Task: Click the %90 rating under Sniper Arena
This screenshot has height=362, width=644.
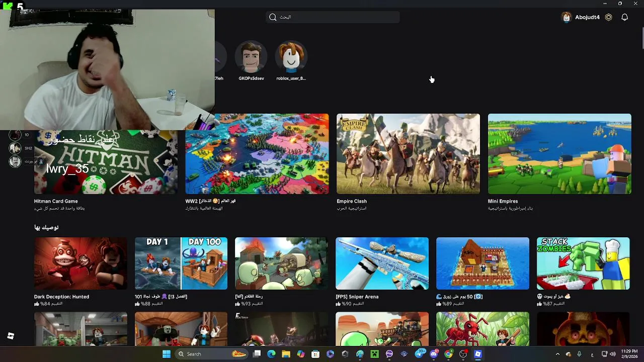Action: point(350,304)
